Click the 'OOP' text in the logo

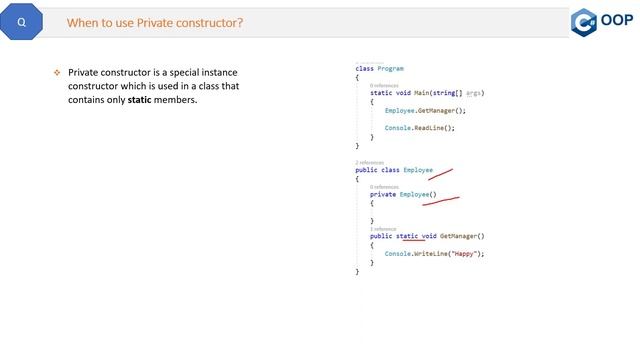617,20
